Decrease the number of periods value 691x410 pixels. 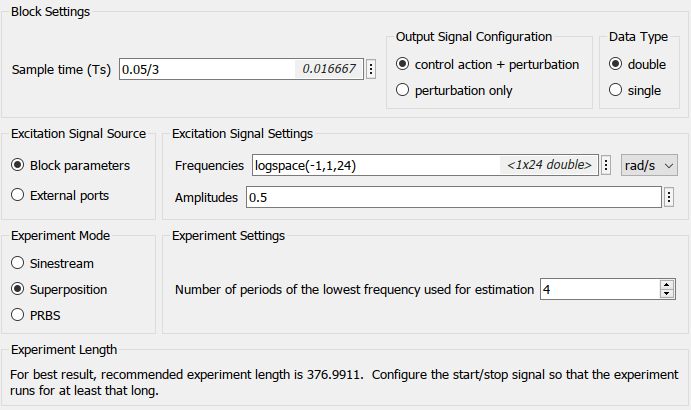(667, 294)
